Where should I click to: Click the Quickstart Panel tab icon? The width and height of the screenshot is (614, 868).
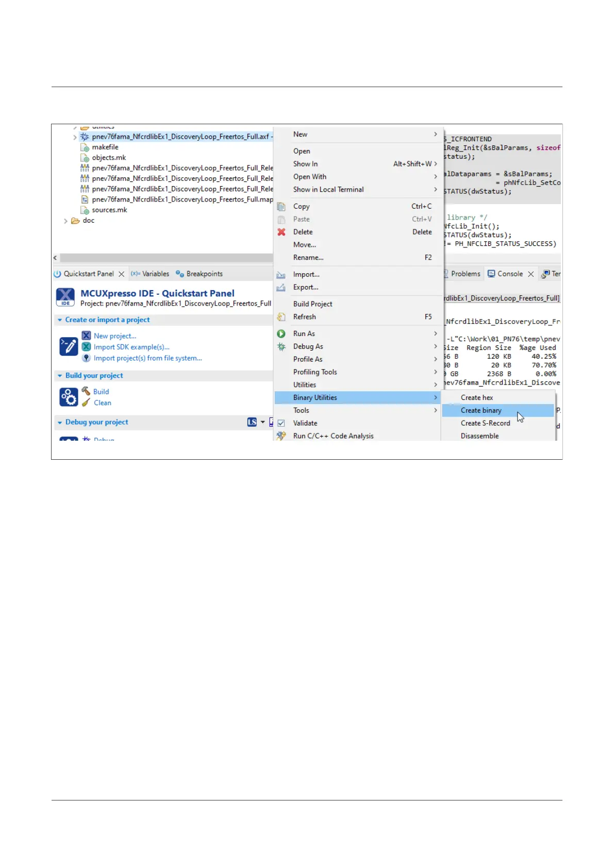point(57,274)
